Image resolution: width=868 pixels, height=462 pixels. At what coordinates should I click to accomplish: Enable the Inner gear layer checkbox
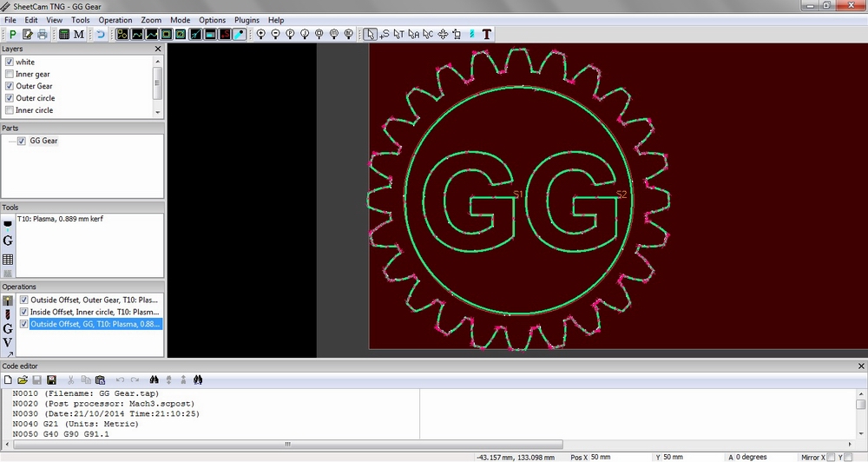[x=10, y=74]
